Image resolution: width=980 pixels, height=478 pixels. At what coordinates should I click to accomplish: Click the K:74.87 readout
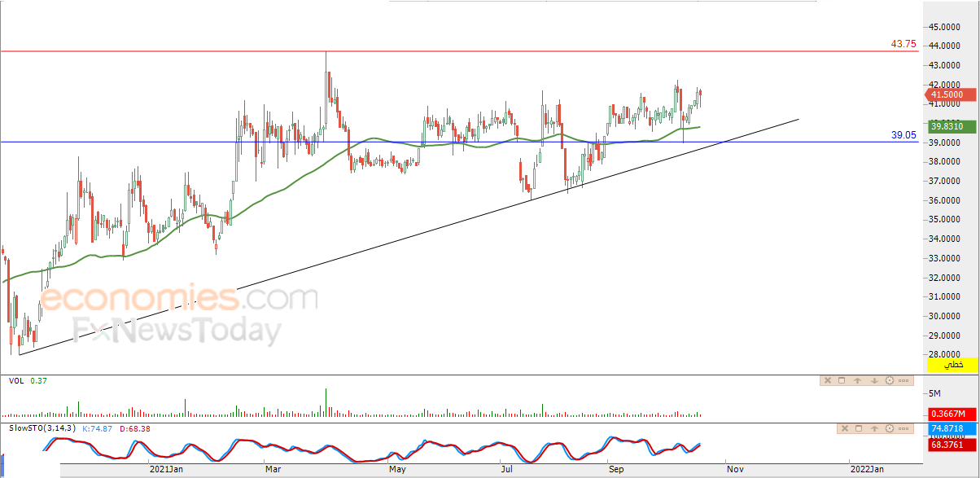click(x=97, y=428)
